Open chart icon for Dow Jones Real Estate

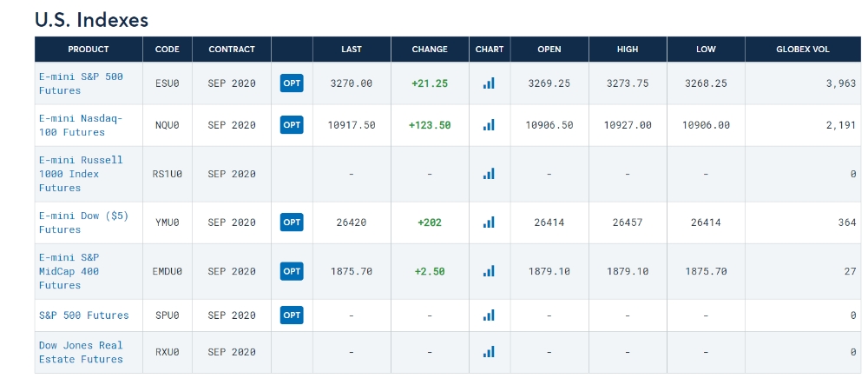click(489, 352)
